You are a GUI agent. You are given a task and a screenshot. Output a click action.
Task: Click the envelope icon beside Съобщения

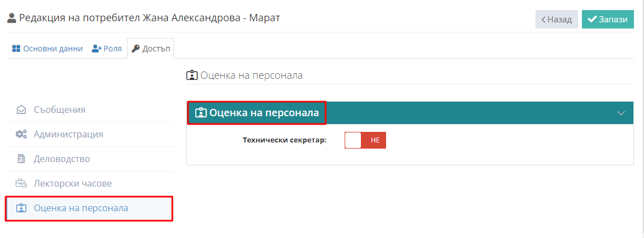tap(21, 110)
